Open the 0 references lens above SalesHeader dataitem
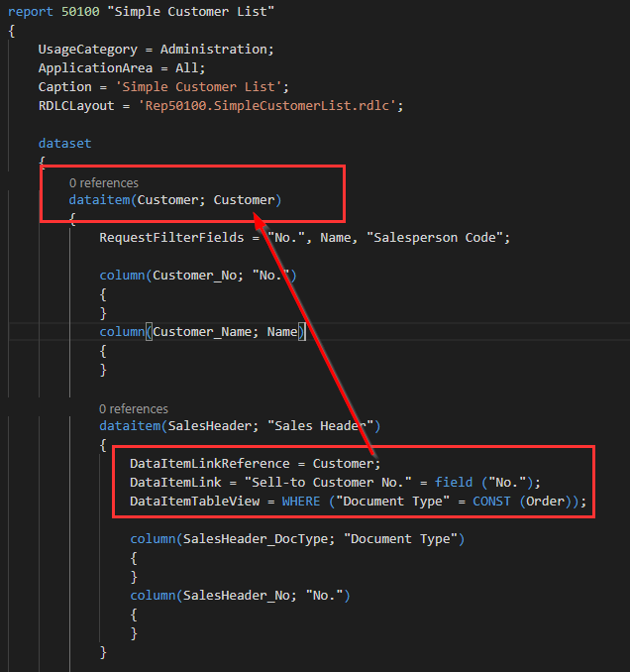The image size is (630, 672). tap(134, 409)
